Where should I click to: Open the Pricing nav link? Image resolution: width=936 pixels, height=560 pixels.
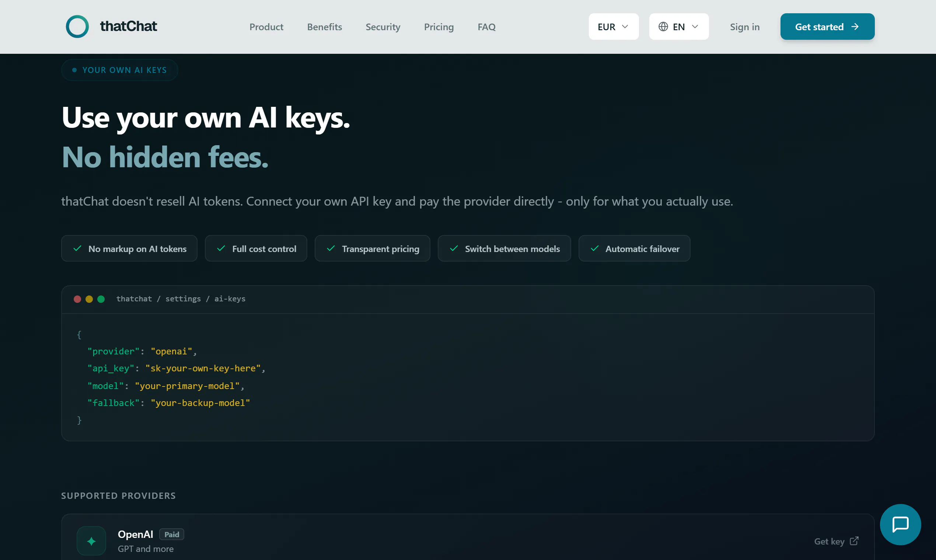(439, 27)
